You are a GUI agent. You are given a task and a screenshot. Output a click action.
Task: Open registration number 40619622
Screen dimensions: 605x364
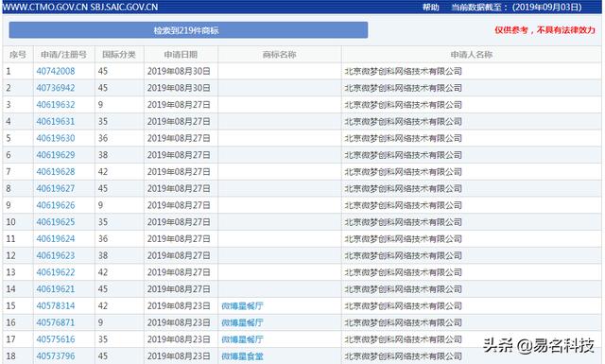[x=56, y=272]
